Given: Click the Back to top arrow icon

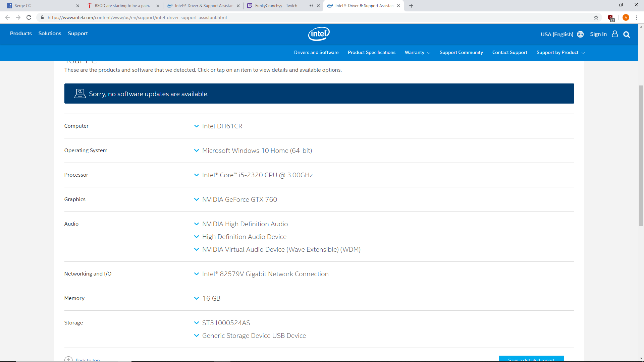Looking at the screenshot, I should click(x=68, y=359).
